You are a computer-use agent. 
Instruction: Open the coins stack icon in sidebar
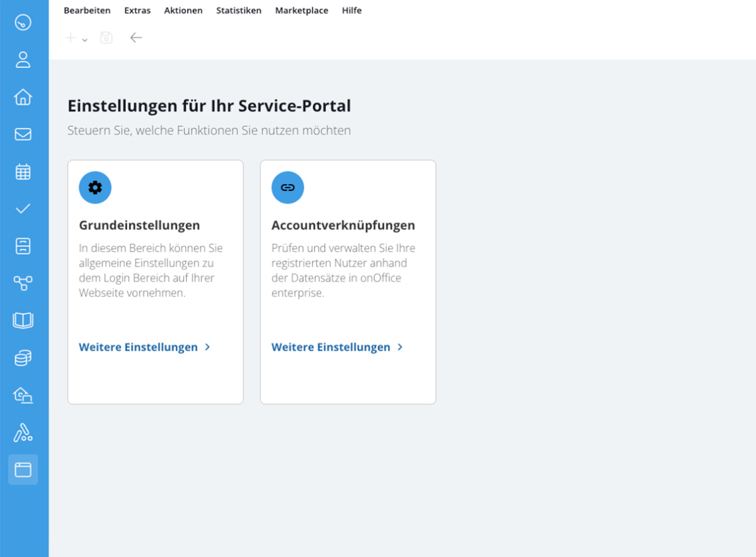click(x=23, y=358)
